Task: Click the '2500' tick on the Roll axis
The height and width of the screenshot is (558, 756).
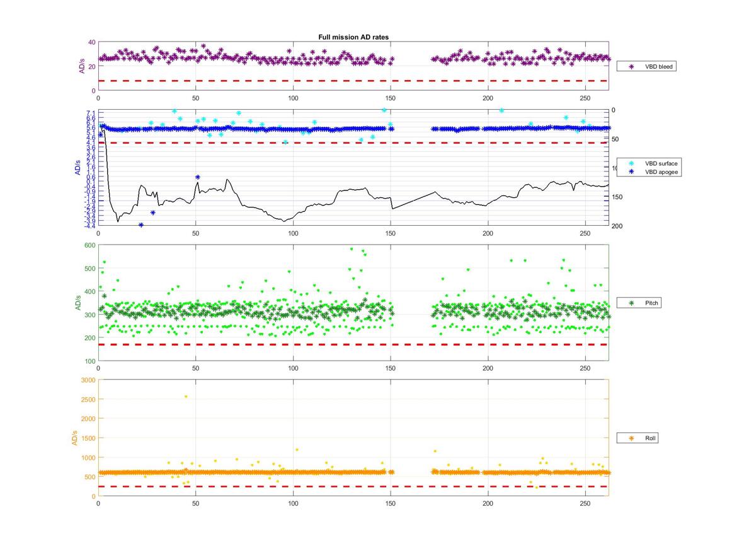Action: point(88,400)
